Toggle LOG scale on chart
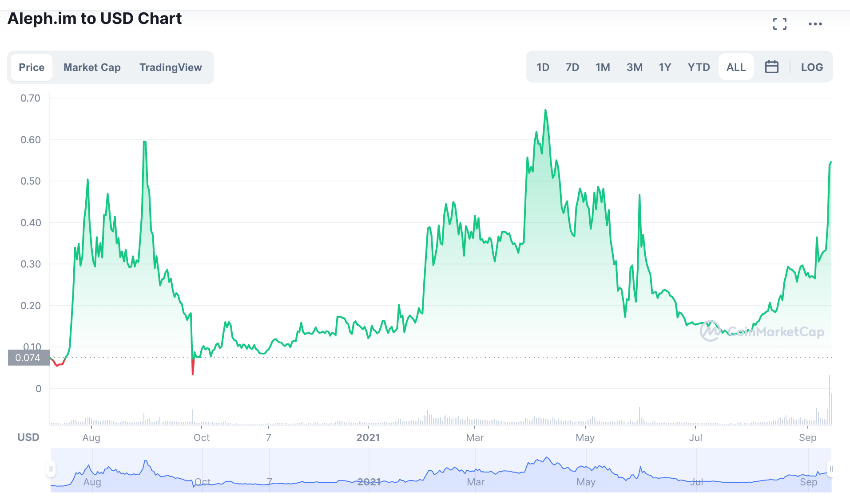Screen dimensions: 850x504 tap(812, 67)
